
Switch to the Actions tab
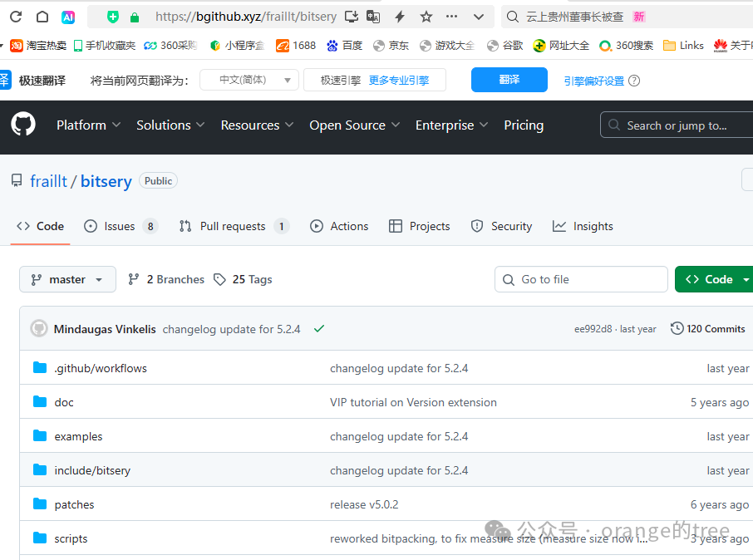point(340,226)
